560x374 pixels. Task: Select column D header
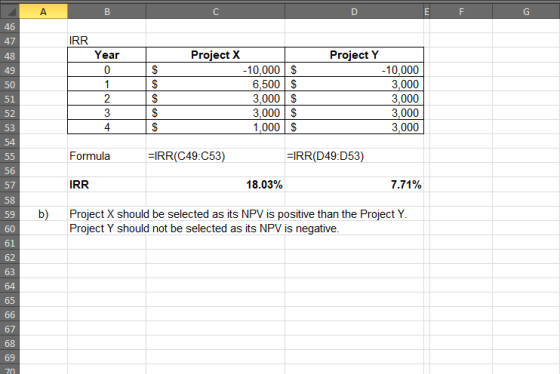click(354, 11)
